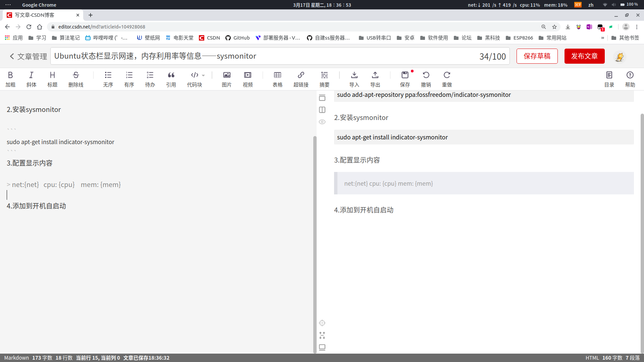Publish the article with 发布文章 button

click(x=584, y=56)
